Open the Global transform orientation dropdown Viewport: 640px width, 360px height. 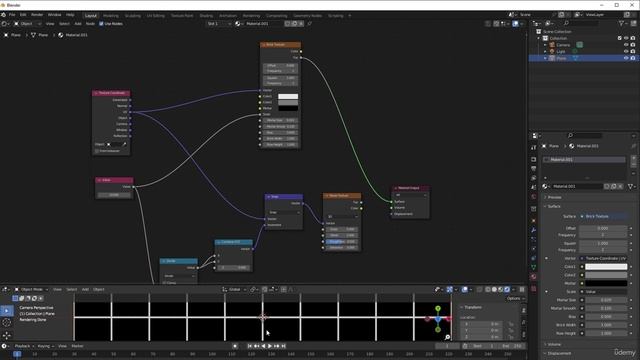234,289
